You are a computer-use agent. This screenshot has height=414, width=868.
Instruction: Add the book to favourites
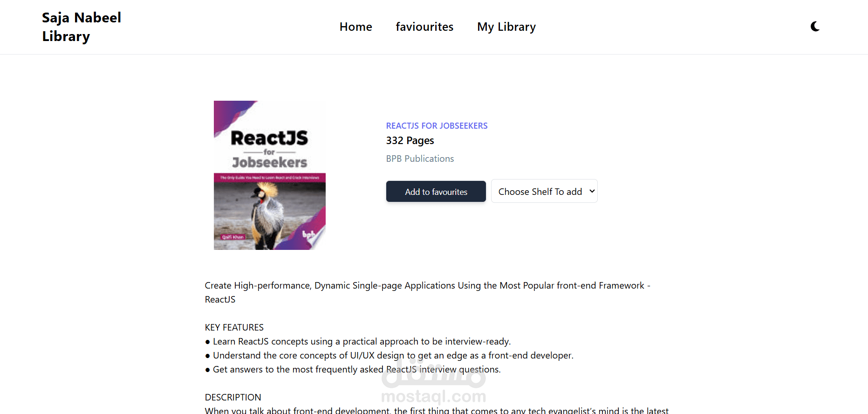[x=436, y=192]
